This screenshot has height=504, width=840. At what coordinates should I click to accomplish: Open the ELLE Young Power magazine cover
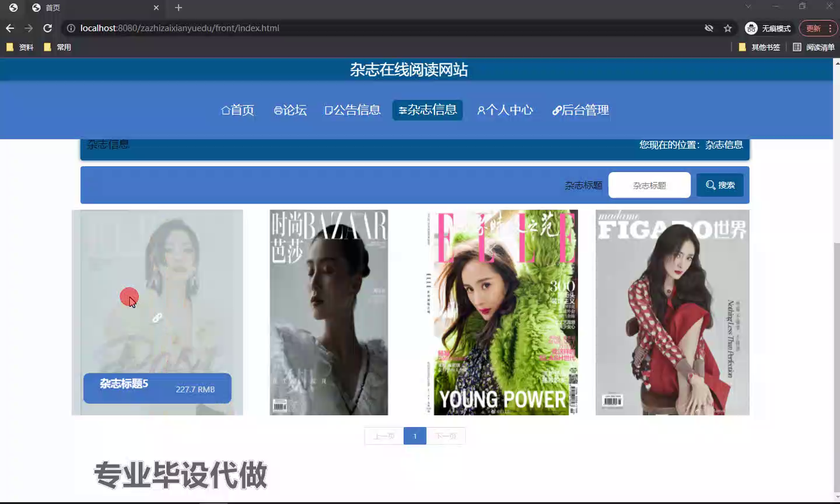(502, 313)
